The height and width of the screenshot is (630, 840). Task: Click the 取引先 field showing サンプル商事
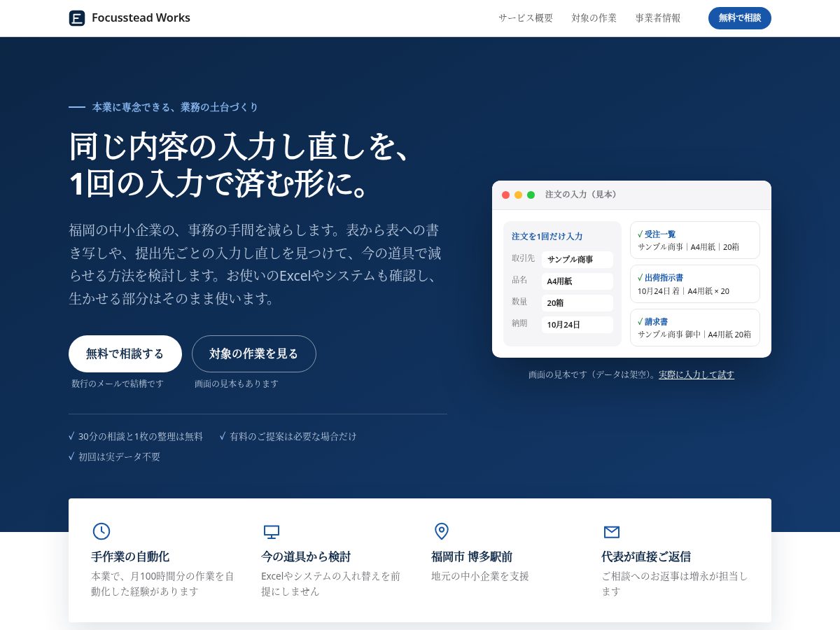(x=577, y=259)
